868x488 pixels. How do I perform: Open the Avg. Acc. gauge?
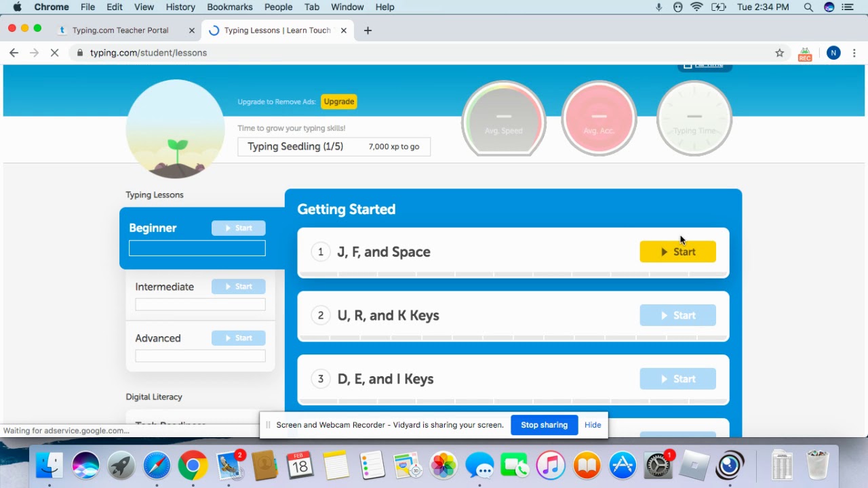(x=599, y=119)
